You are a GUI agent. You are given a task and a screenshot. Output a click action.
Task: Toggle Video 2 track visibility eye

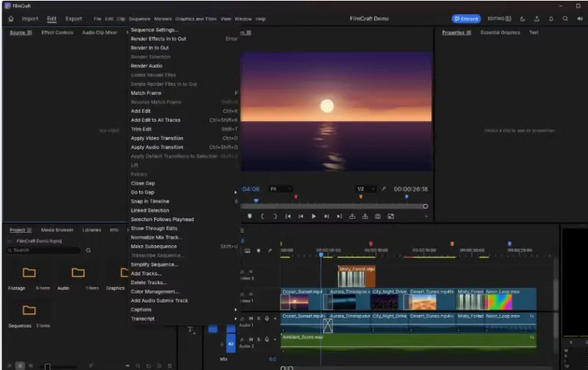point(251,272)
